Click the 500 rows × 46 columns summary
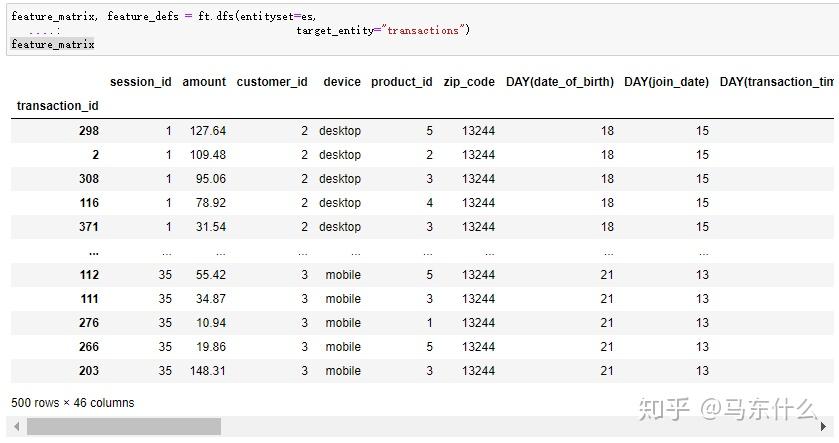This screenshot has width=839, height=443. (73, 403)
